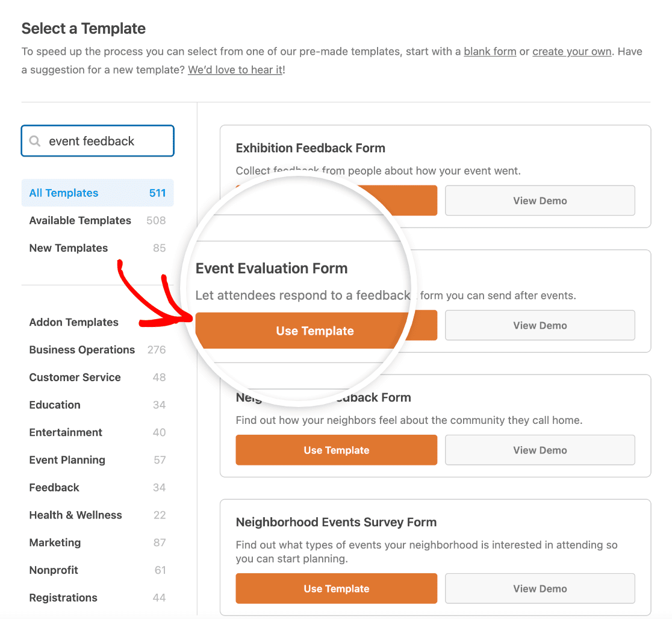Use the Neighborhood Events Survey Form template

pyautogui.click(x=337, y=588)
